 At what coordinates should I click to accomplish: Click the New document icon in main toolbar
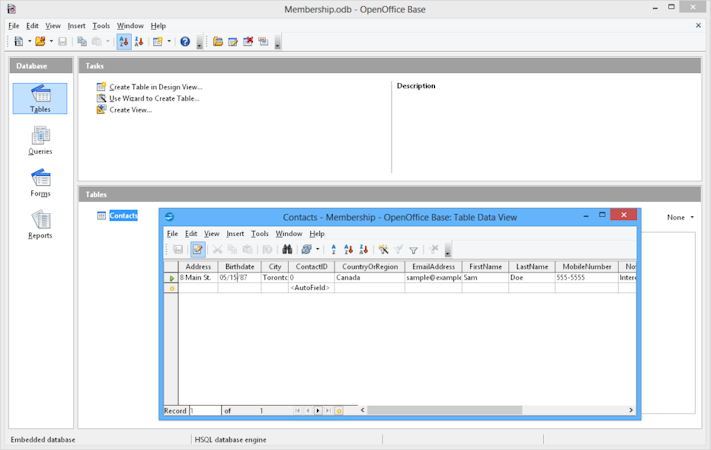coord(19,41)
